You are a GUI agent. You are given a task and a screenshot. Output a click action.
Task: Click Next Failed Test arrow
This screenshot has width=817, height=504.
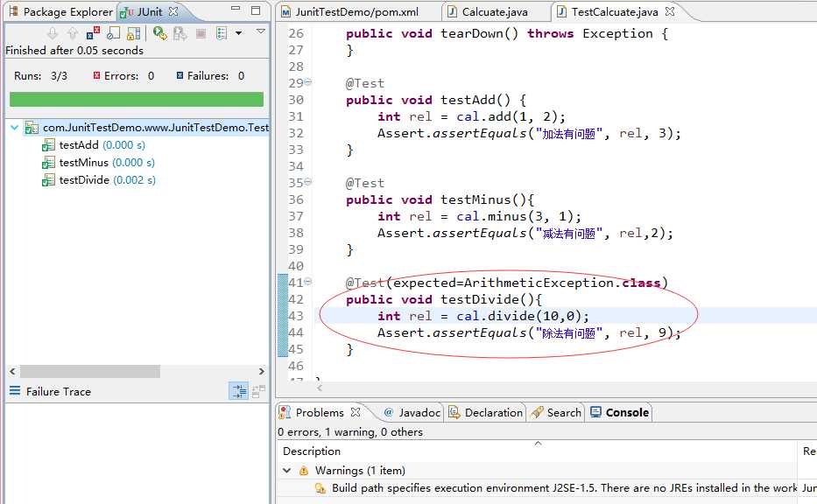pyautogui.click(x=53, y=33)
